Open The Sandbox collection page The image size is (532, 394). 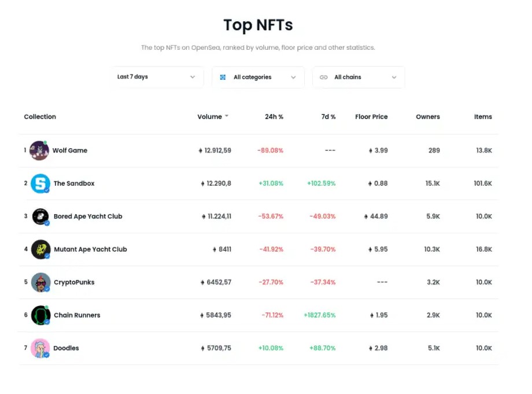[74, 183]
